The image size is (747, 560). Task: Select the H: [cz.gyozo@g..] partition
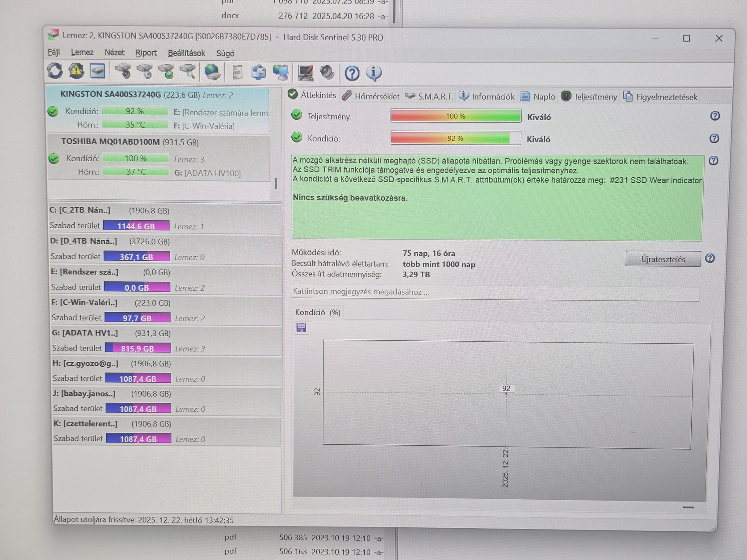coord(167,371)
